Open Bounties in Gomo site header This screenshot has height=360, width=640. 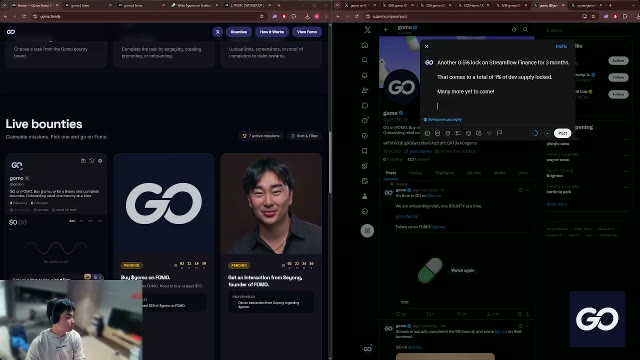click(x=239, y=32)
